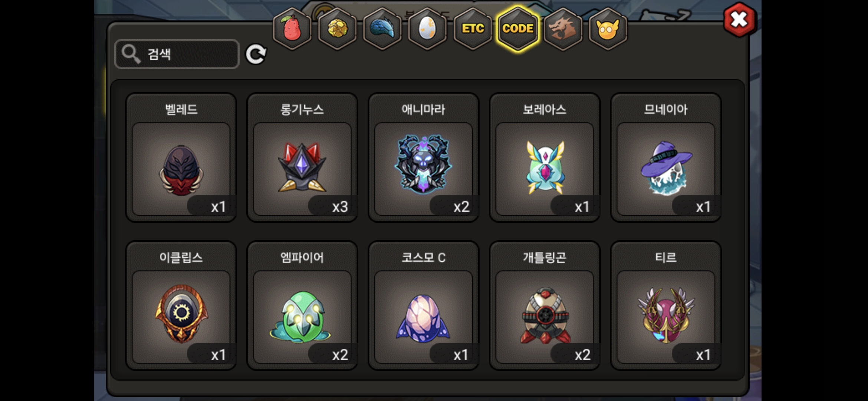868x401 pixels.
Task: Switch to the ETC tab
Action: [x=473, y=29]
